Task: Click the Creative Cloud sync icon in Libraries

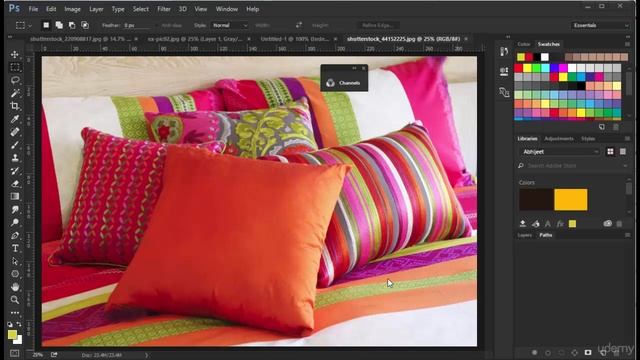Action: point(607,223)
